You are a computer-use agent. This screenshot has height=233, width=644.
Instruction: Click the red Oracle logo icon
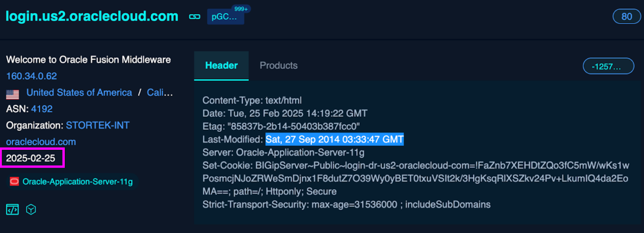[14, 182]
